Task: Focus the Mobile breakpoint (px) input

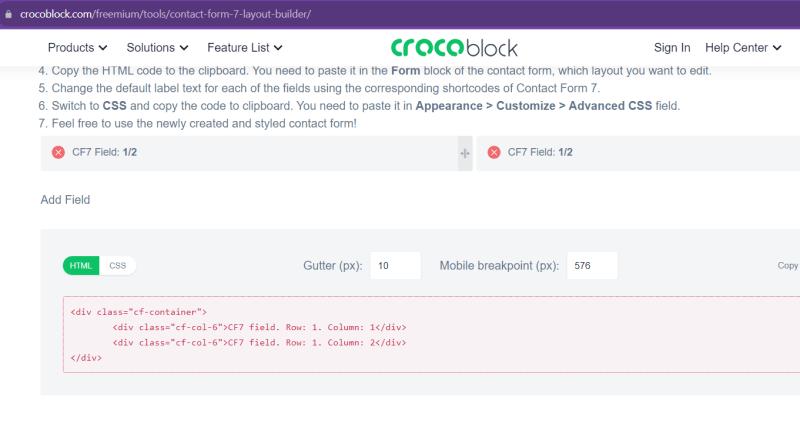Action: click(x=592, y=266)
